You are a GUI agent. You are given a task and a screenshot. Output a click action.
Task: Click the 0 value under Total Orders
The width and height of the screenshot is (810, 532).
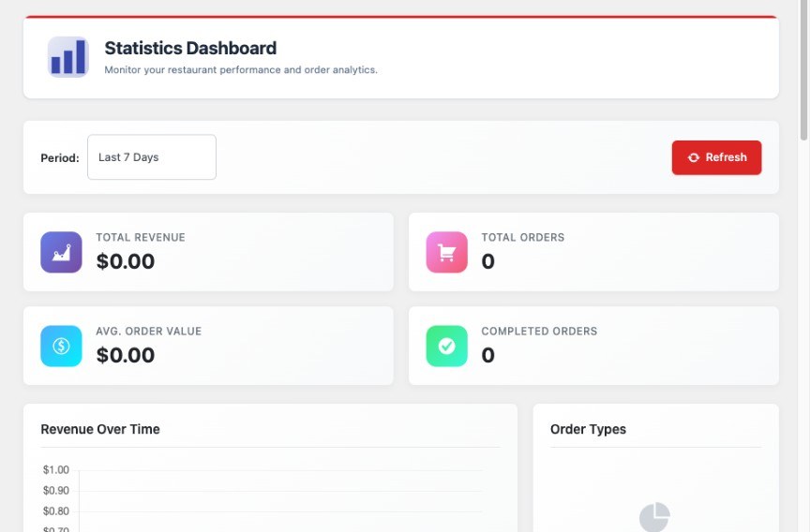click(x=488, y=261)
